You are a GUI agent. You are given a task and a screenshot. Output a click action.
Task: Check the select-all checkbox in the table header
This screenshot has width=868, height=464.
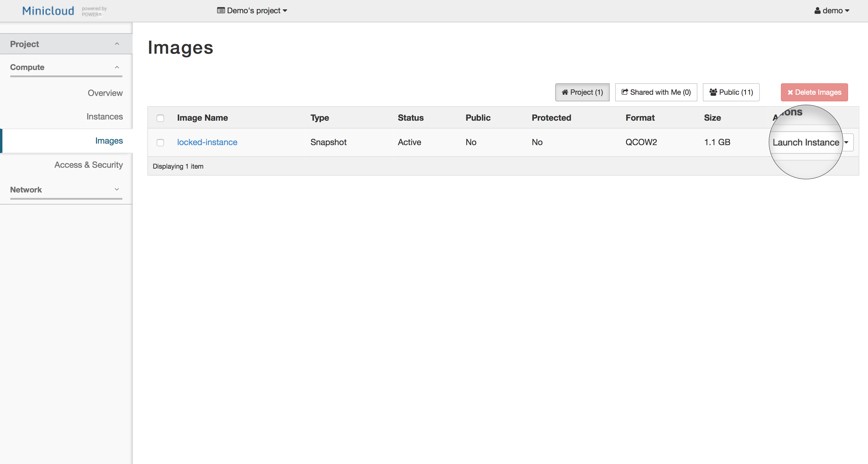coord(160,118)
